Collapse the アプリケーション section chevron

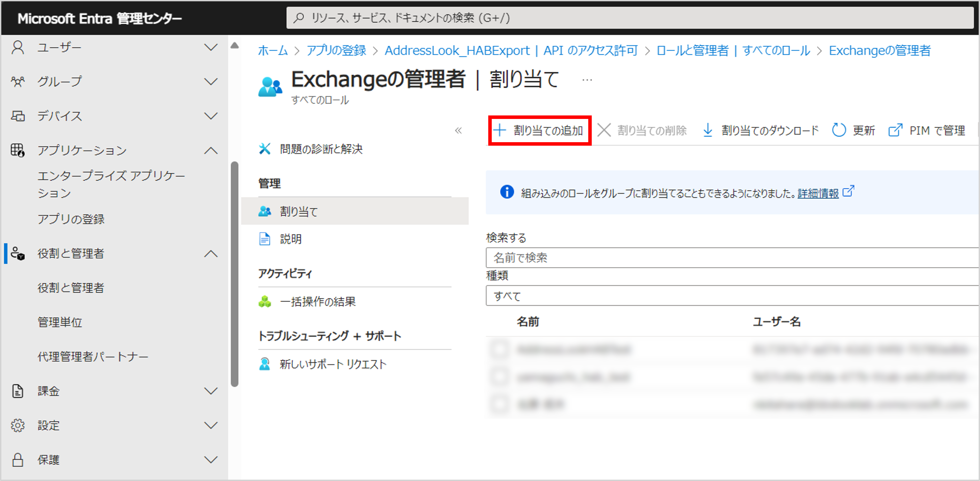click(210, 151)
